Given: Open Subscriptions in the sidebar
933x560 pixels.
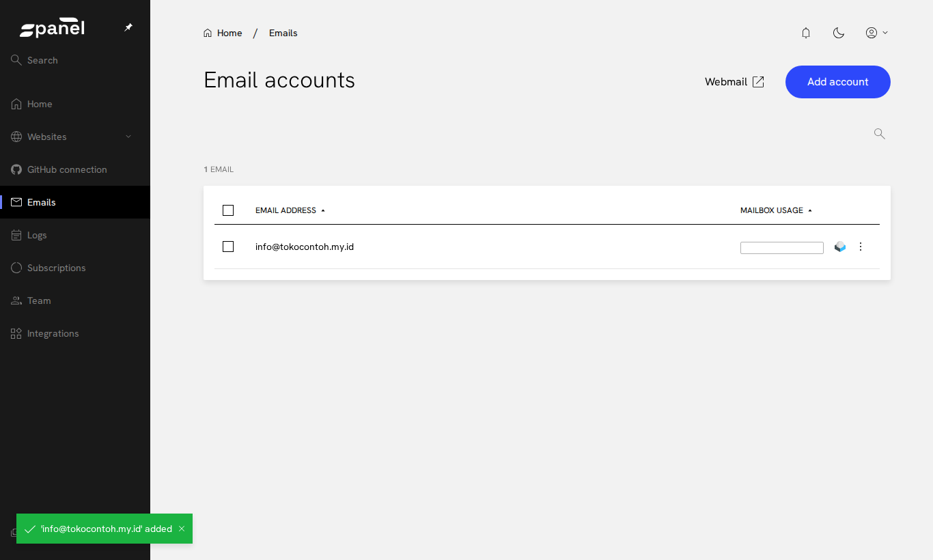Looking at the screenshot, I should [75, 268].
